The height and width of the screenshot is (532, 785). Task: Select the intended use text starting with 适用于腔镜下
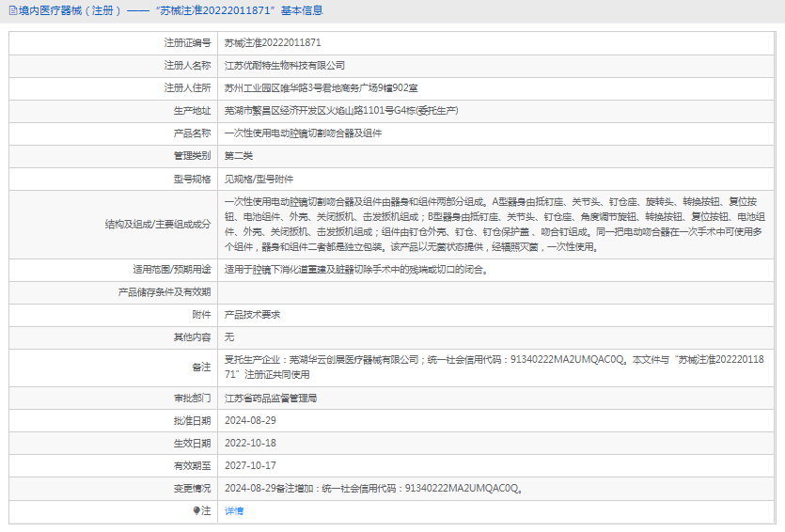[356, 270]
